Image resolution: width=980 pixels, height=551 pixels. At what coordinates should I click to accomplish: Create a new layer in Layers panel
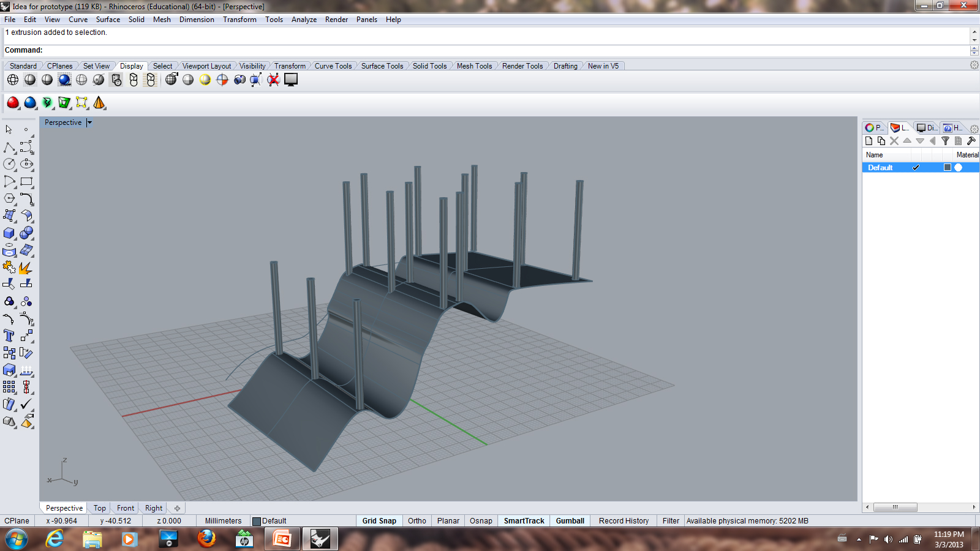pos(869,141)
